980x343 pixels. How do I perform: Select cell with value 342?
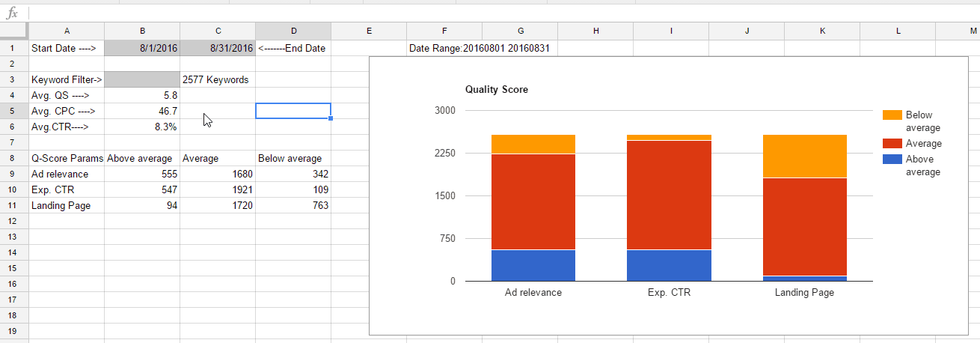click(x=293, y=174)
